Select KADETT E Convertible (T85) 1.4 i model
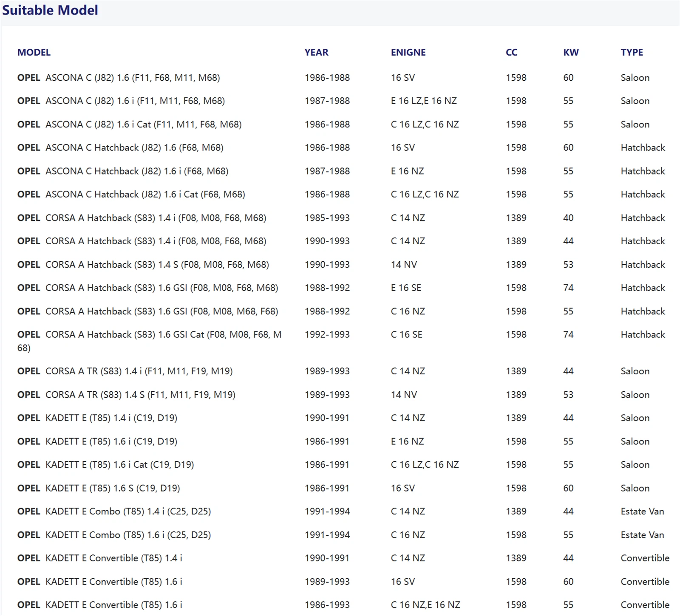Screen dimensions: 680x616 [100, 558]
